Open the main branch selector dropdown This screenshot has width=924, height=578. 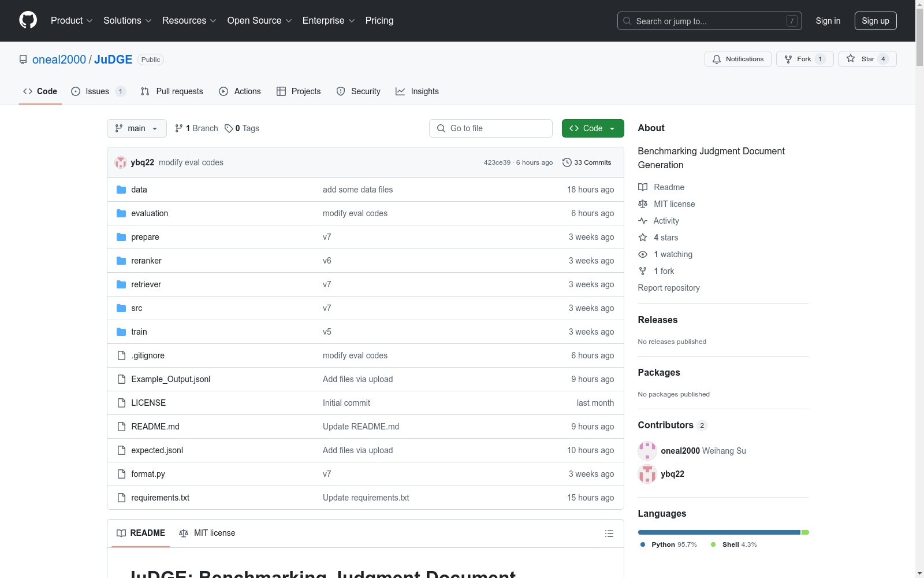pyautogui.click(x=137, y=128)
